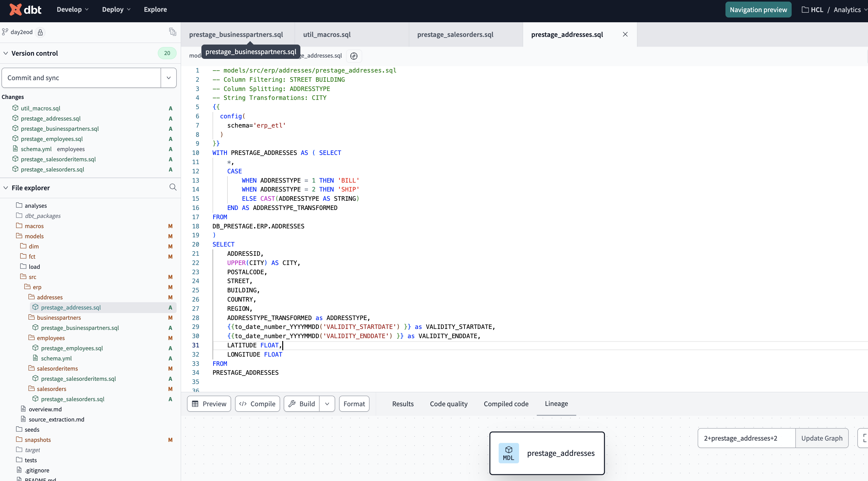This screenshot has height=481, width=868.
Task: Open the Develop menu
Action: (73, 10)
